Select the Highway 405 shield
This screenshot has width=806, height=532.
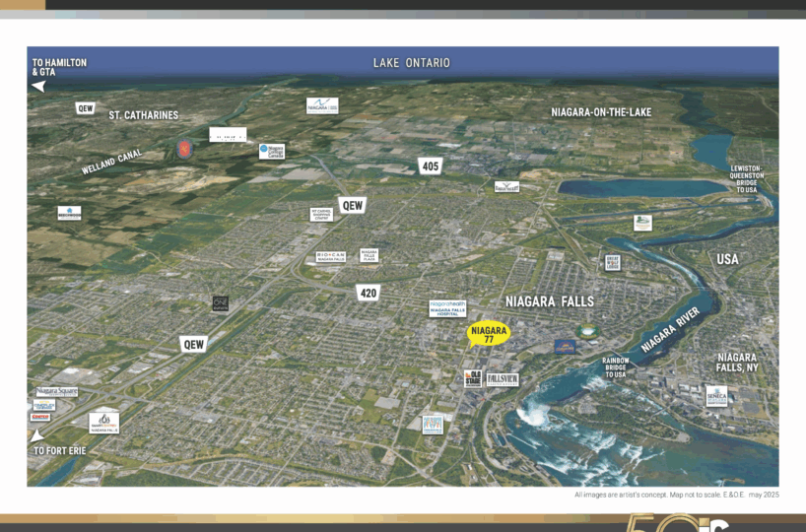pos(429,166)
